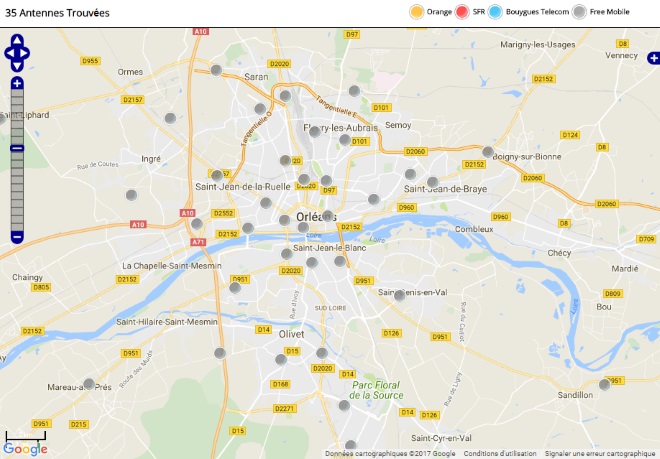Select the antenna marker near Sandillon

tap(604, 384)
